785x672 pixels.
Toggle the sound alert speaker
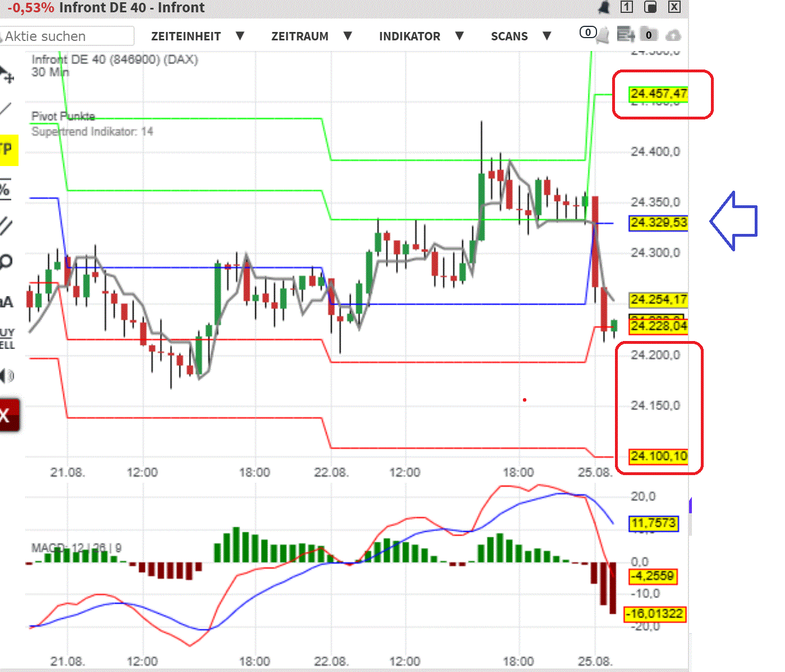[7, 376]
